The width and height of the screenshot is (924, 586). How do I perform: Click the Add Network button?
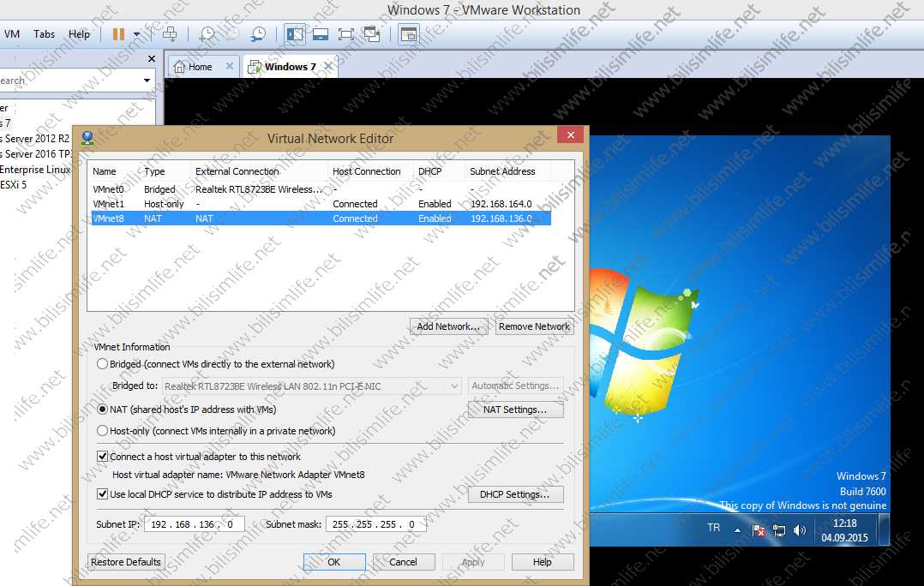coord(448,326)
